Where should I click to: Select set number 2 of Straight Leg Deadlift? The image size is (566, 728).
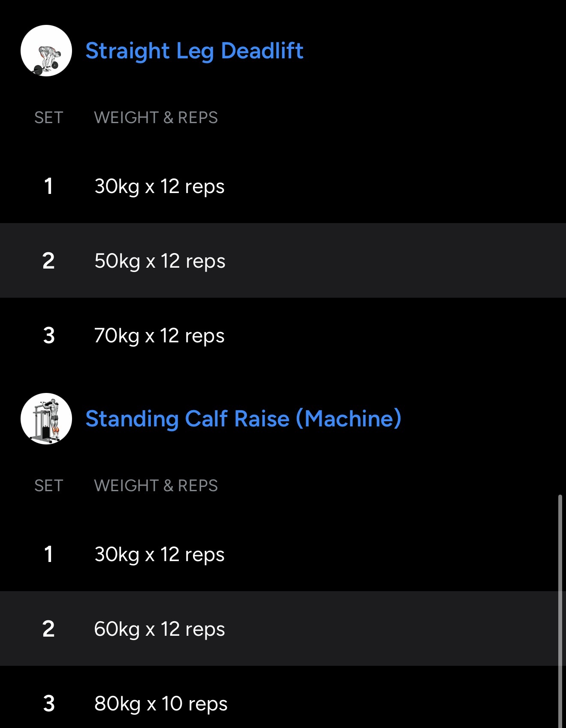(x=48, y=261)
